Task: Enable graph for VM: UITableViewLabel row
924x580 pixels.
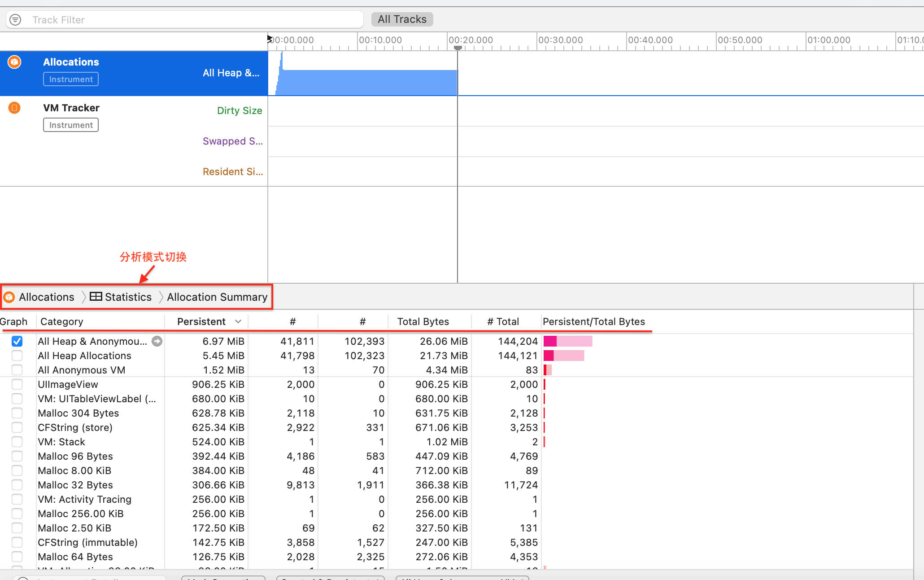Action: pyautogui.click(x=17, y=399)
